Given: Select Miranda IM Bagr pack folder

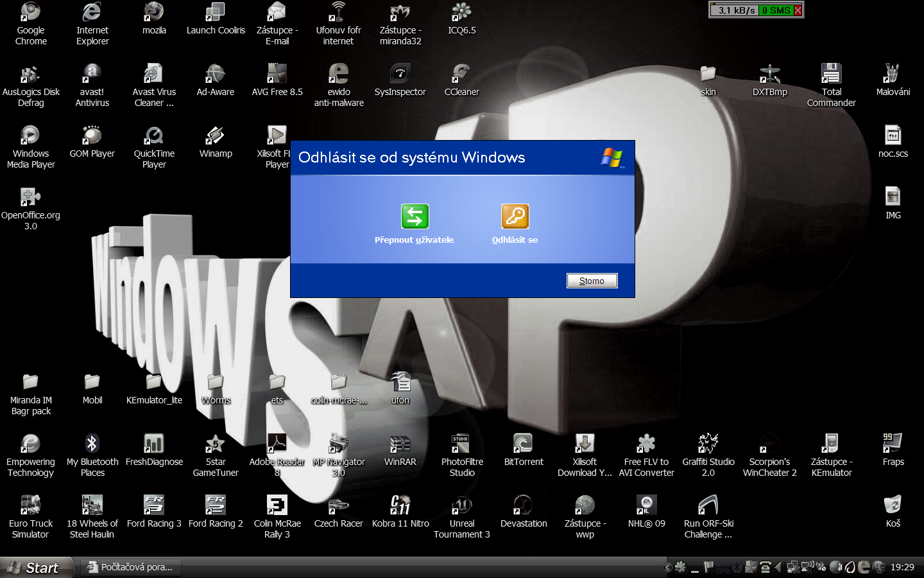Looking at the screenshot, I should point(31,382).
